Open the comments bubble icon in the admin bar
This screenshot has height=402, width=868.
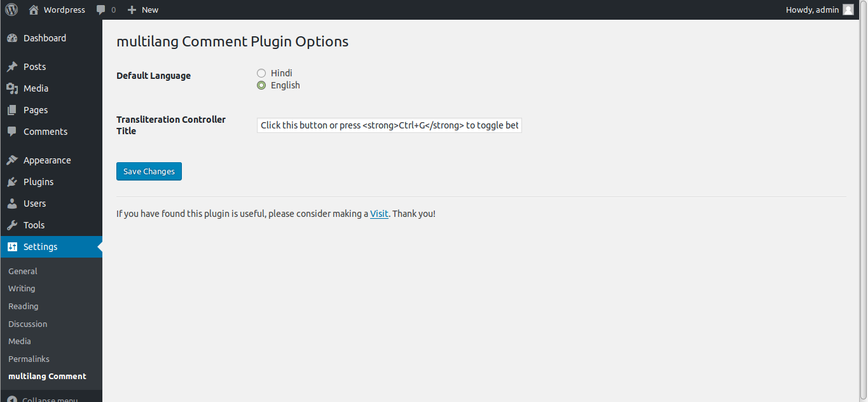[x=101, y=10]
